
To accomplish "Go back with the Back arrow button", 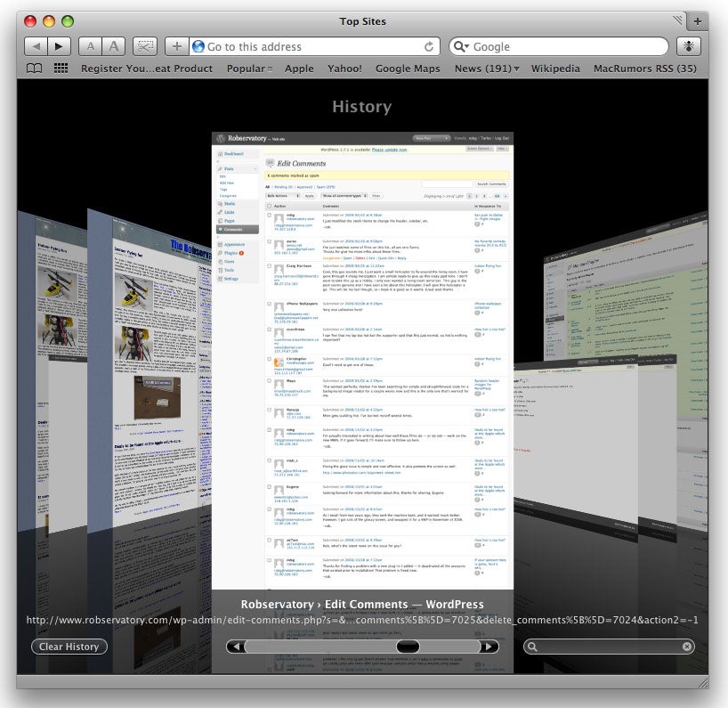I will [x=36, y=46].
